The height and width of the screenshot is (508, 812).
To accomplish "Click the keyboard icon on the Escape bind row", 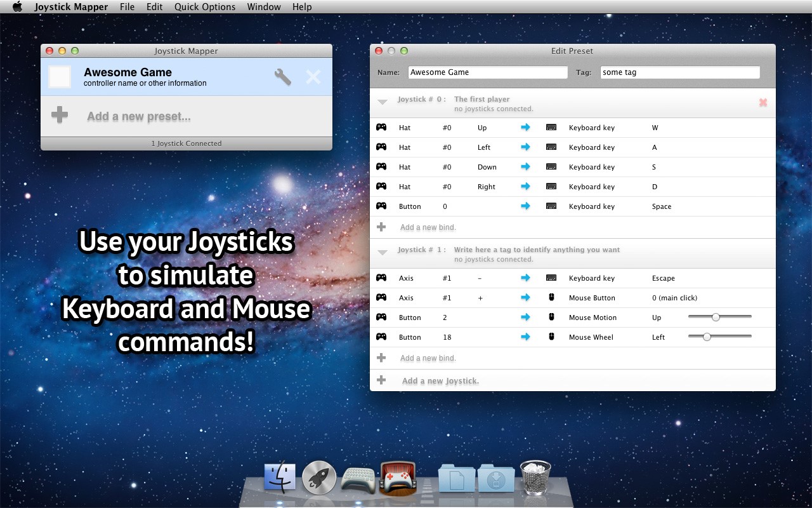I will [551, 277].
